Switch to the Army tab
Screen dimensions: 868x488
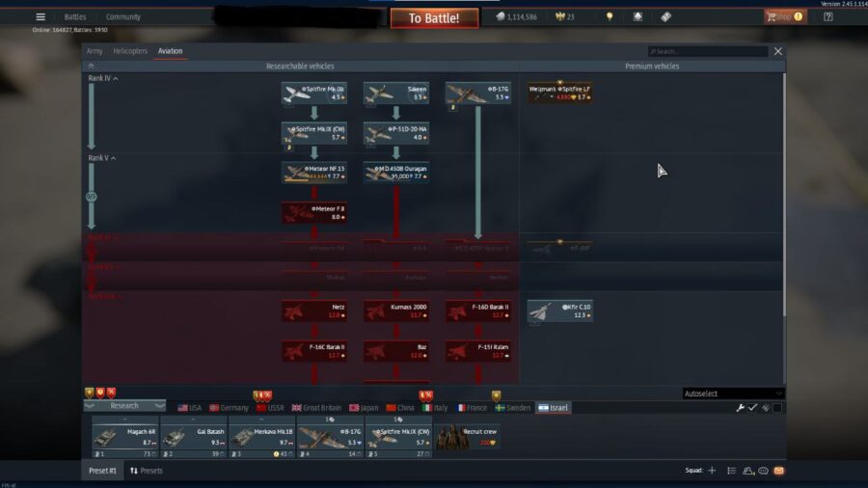(x=95, y=51)
